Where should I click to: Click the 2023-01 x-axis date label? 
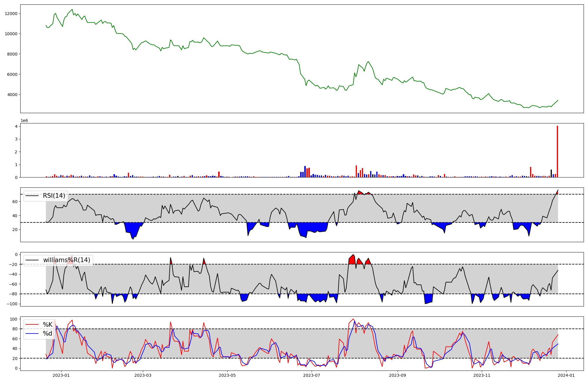click(61, 375)
